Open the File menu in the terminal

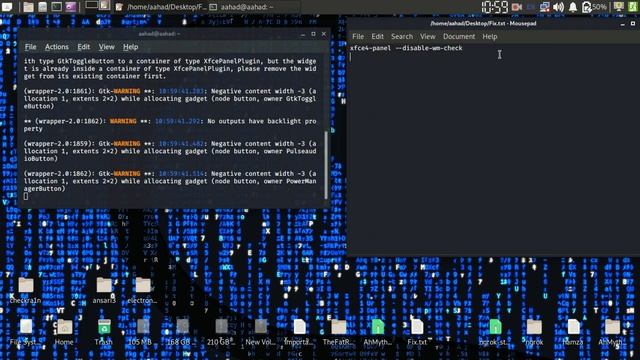30,47
